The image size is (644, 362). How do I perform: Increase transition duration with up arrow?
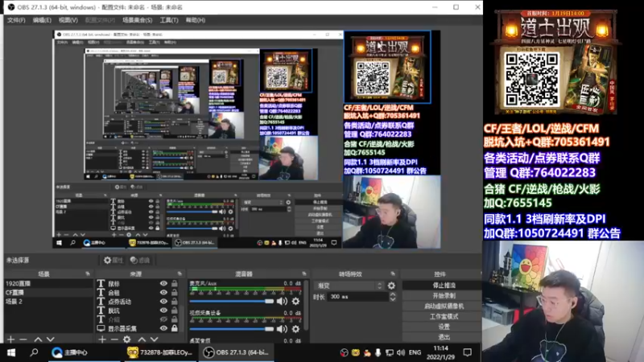[393, 294]
